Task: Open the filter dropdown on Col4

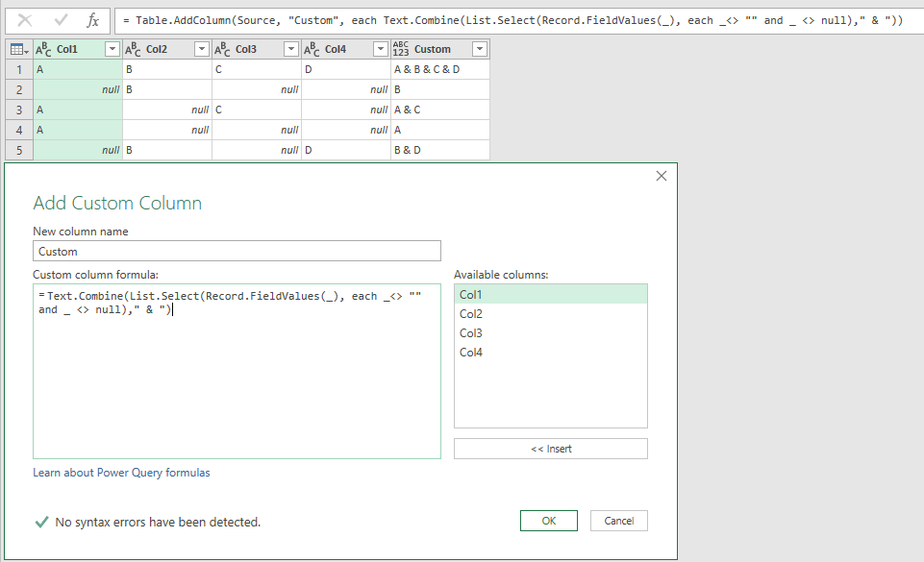Action: [380, 48]
